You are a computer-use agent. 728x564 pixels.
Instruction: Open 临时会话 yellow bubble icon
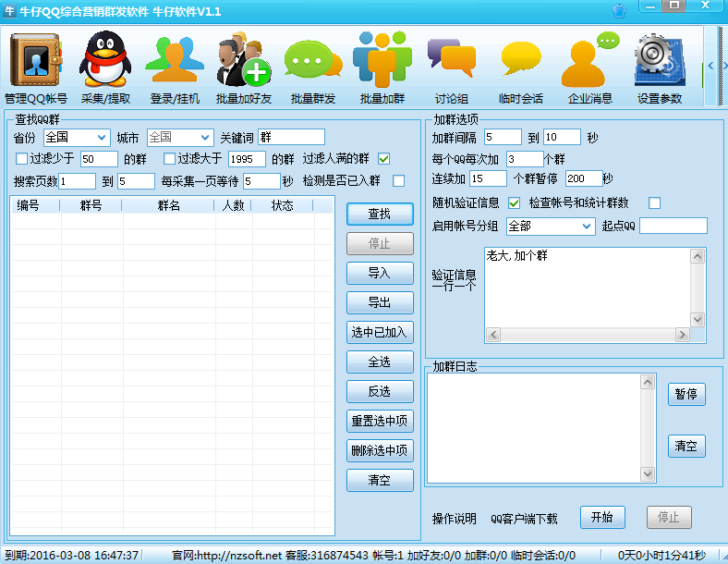(521, 58)
